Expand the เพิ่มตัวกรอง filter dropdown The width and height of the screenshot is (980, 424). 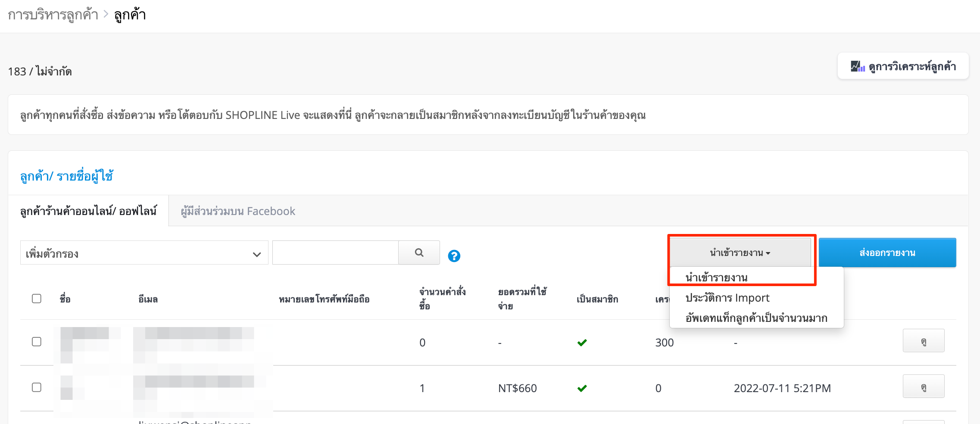pos(144,253)
